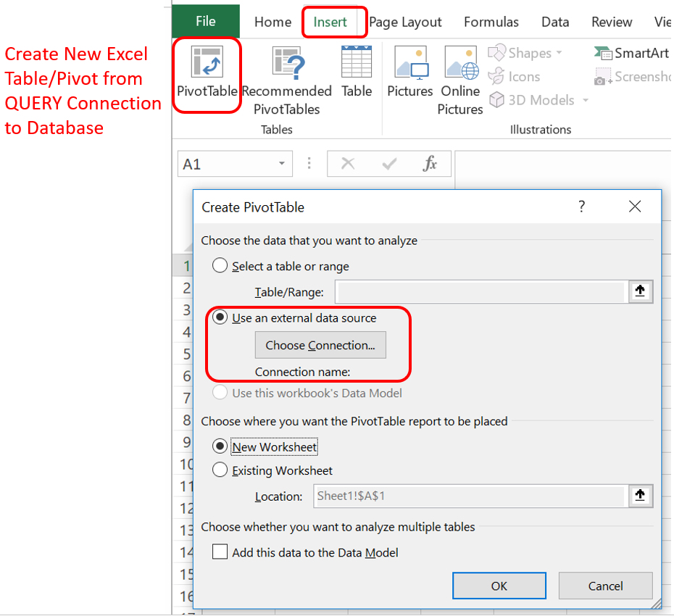The image size is (674, 616).
Task: Open Recommended PivotTables
Action: 286,63
